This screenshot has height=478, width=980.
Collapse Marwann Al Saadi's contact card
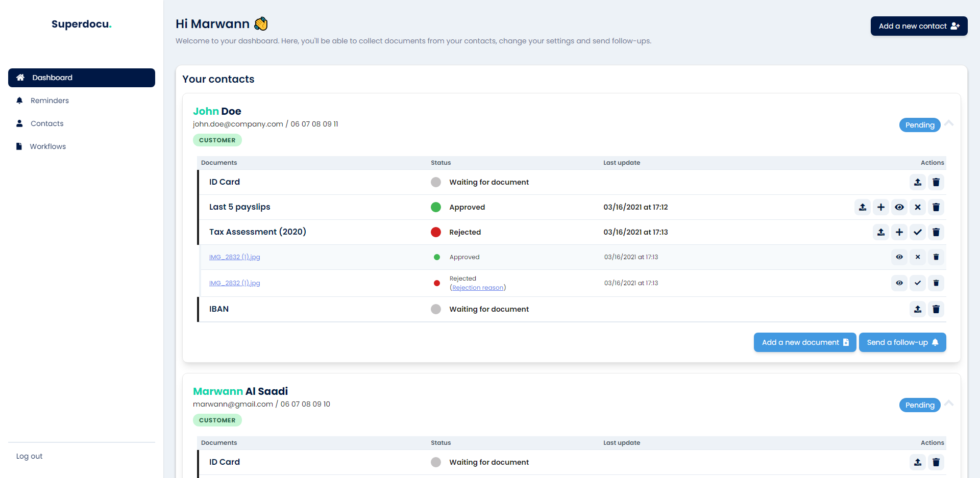tap(950, 404)
